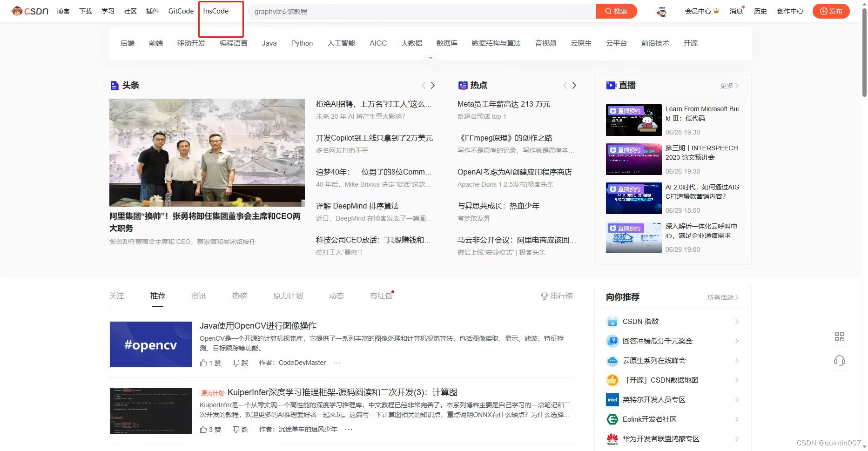Image resolution: width=868 pixels, height=451 pixels.
Task: Select the 人工智能 category
Action: [x=341, y=43]
